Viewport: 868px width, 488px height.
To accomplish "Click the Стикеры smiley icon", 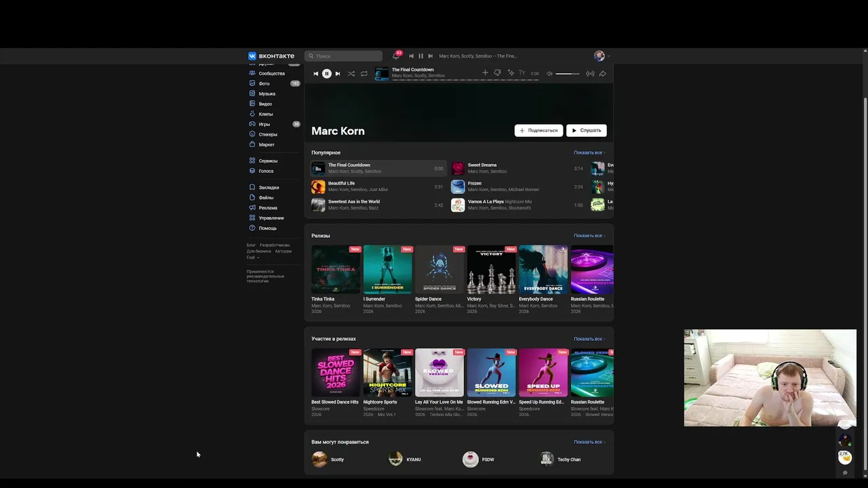I will pos(252,134).
